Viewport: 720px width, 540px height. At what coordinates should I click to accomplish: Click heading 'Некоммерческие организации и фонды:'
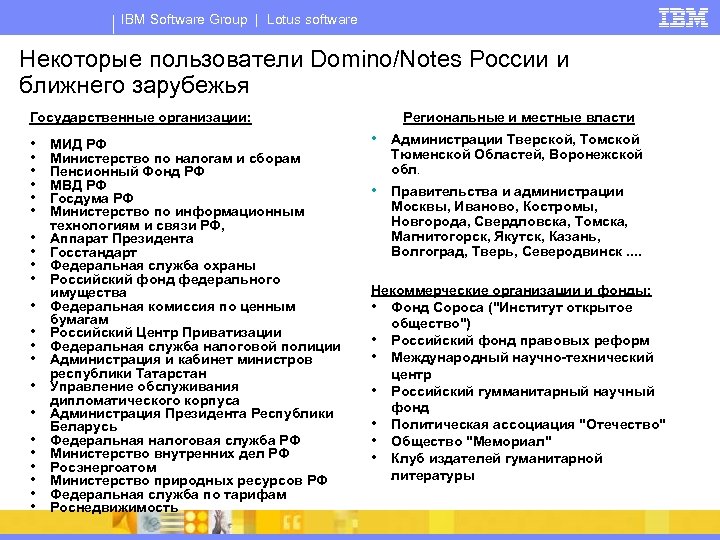pos(511,290)
